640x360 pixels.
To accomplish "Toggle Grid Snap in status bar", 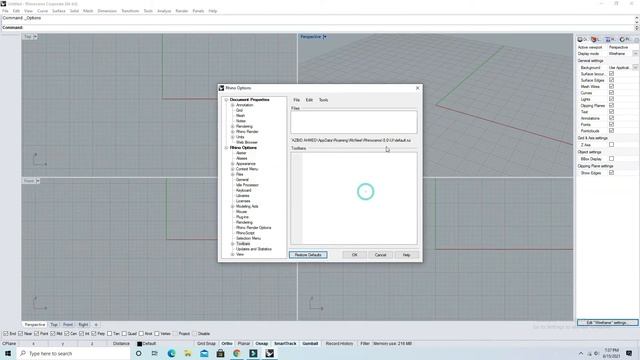I will click(x=206, y=344).
